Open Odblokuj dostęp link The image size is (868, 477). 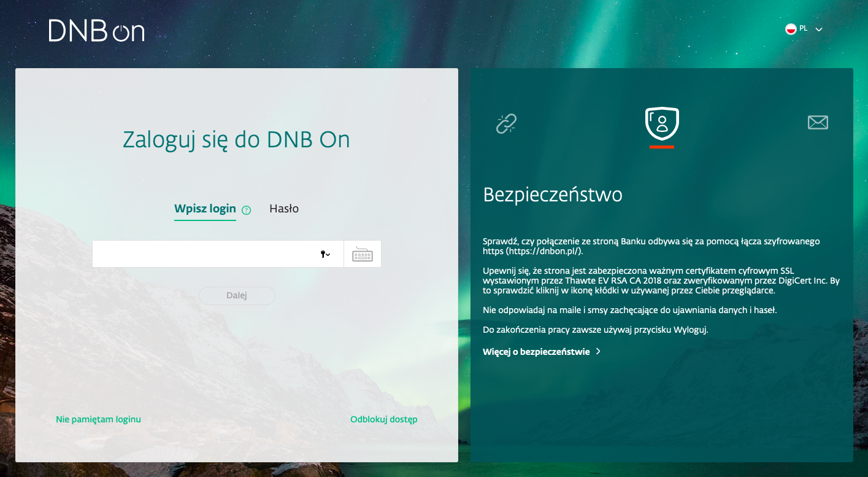(x=384, y=419)
